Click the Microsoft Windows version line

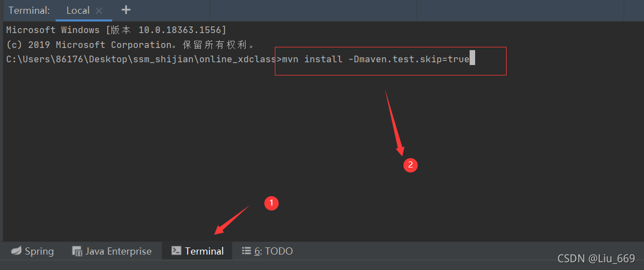pyautogui.click(x=116, y=30)
